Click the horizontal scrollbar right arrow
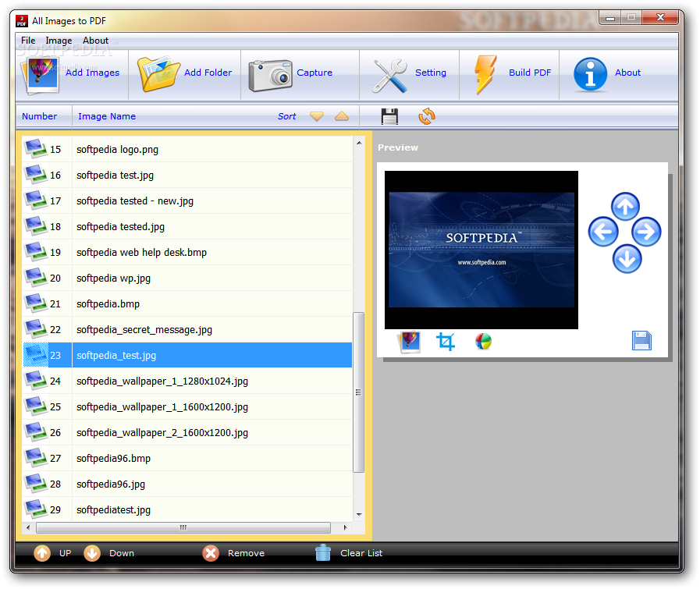Viewport: 700px width, 589px height. point(345,527)
